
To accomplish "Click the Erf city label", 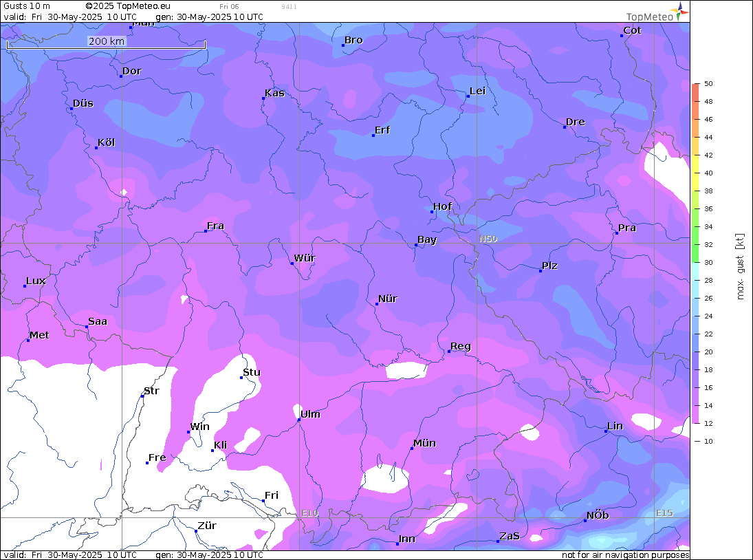I will coord(382,130).
